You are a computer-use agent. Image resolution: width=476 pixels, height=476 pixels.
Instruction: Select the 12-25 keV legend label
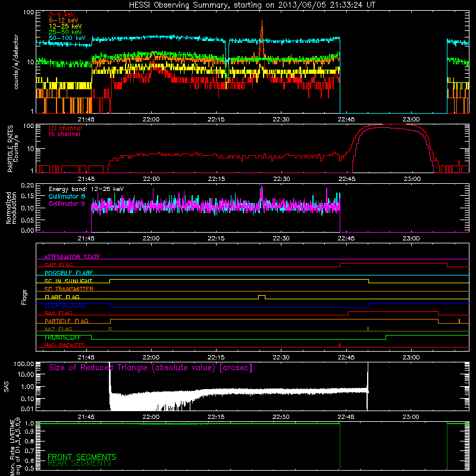pos(65,26)
